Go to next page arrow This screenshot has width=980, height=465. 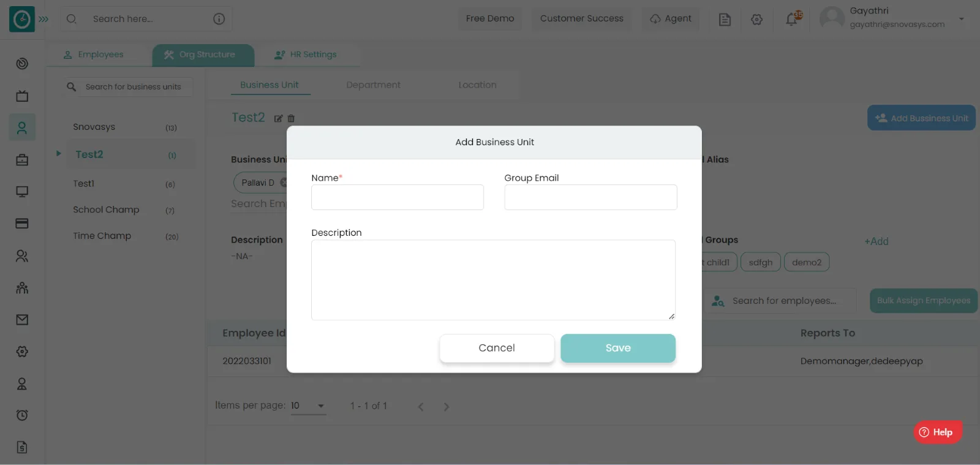[447, 407]
